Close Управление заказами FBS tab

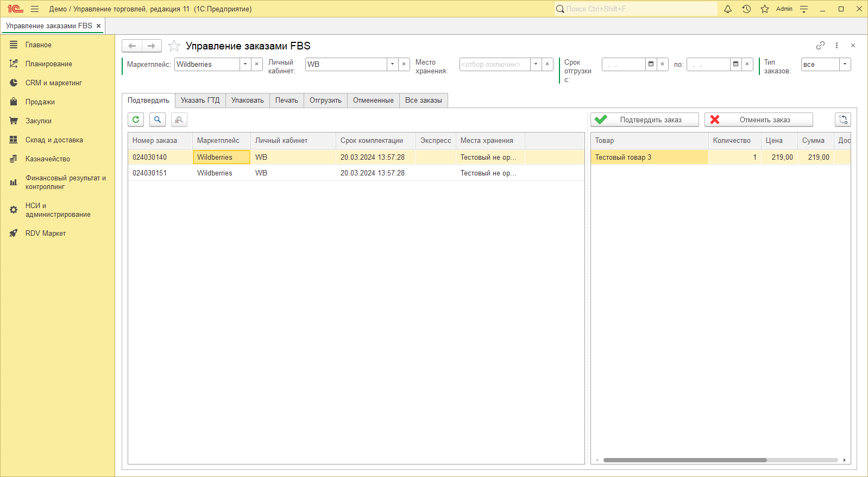(98, 26)
